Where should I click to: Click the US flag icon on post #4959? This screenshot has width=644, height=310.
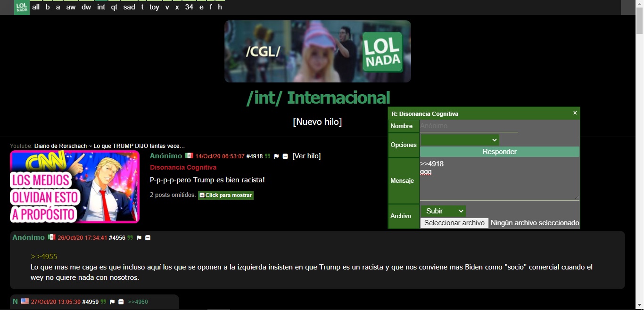tap(24, 302)
